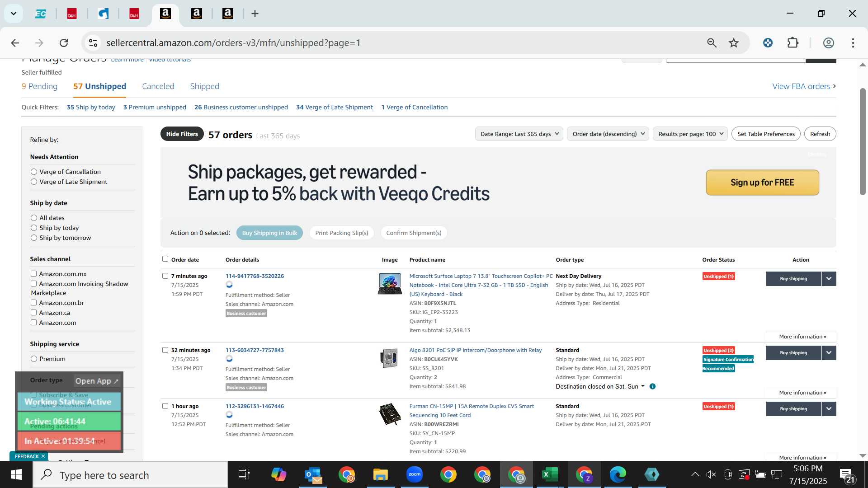Image resolution: width=868 pixels, height=488 pixels.
Task: Switch to the Shipped tab
Action: click(204, 86)
